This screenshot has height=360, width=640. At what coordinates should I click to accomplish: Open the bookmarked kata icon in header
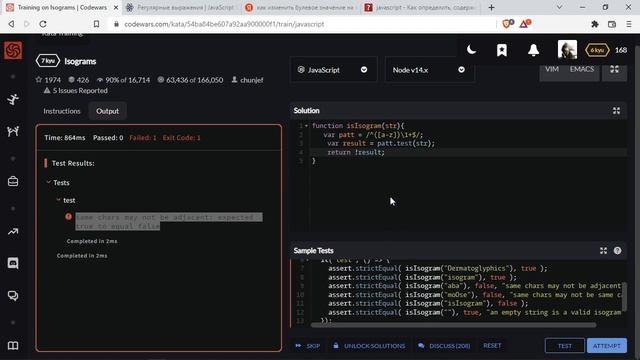point(502,50)
